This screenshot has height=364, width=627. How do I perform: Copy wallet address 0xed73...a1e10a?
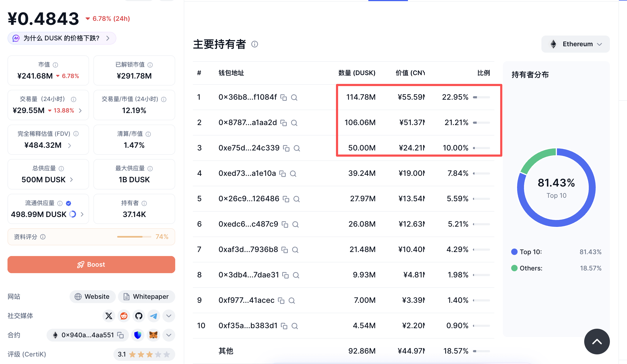click(282, 174)
